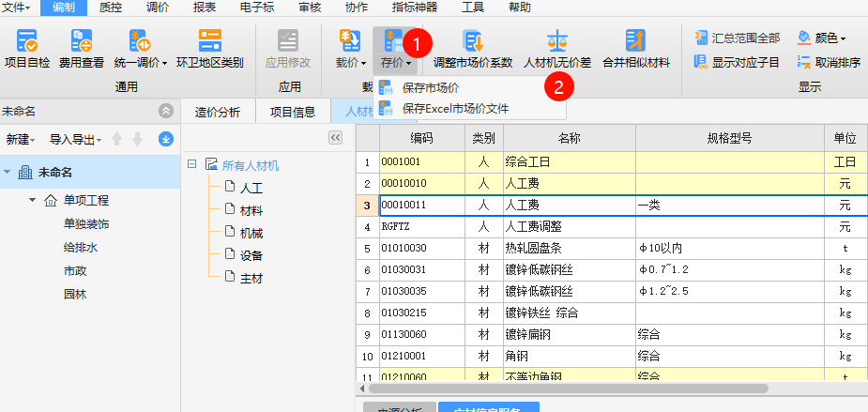Screen dimensions: 868x412
Task: Click the 存价 toolbar button
Action: 396,49
